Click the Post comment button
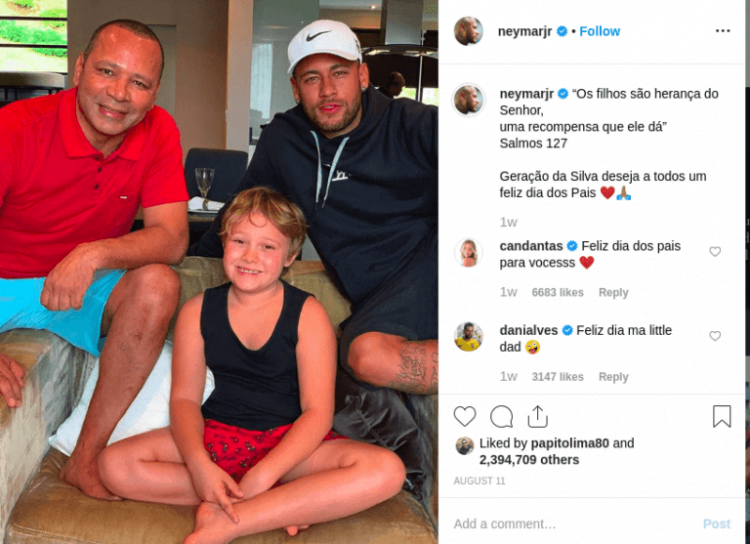750x544 pixels. [x=717, y=524]
